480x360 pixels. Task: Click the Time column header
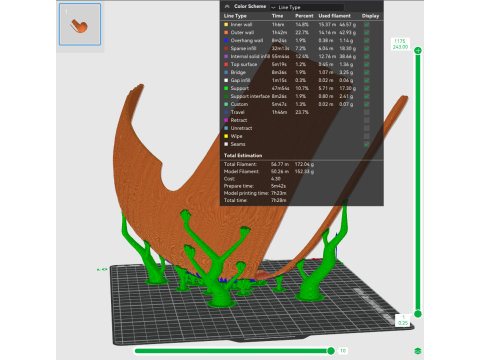coord(277,16)
